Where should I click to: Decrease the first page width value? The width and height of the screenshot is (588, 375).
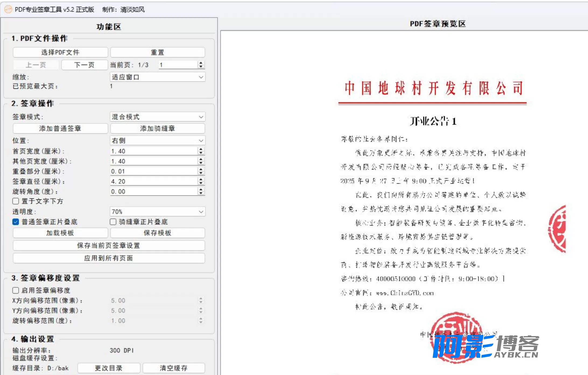[201, 153]
